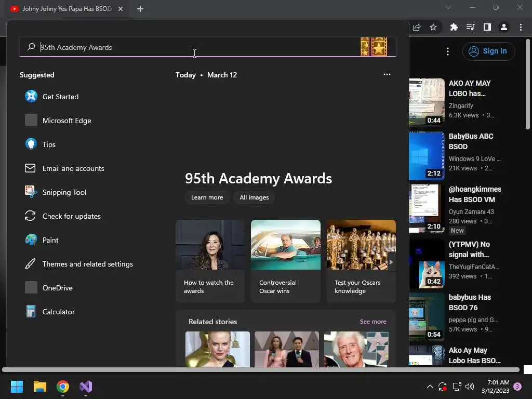Open notification center badge
Viewport: 532px width, 399px height.
pos(517,387)
